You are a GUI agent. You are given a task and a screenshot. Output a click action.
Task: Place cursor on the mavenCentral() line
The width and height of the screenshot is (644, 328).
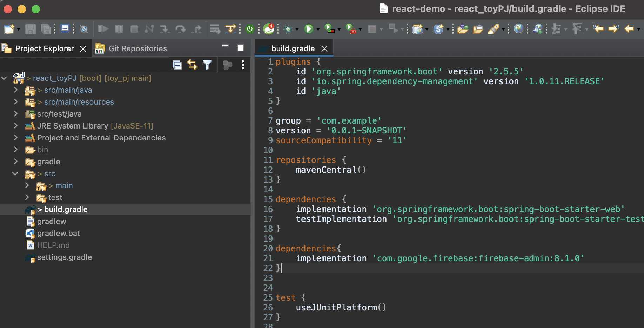[x=331, y=170]
